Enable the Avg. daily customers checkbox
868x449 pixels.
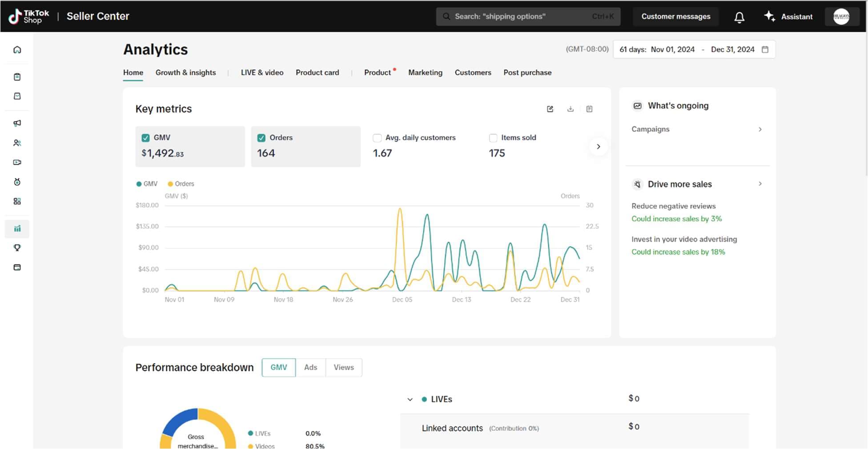(377, 138)
